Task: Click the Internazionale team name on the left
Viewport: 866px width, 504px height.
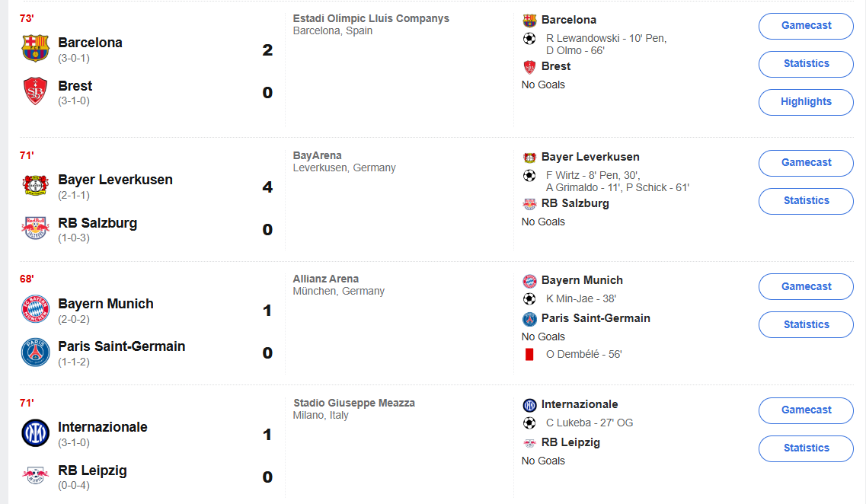Action: pos(103,427)
